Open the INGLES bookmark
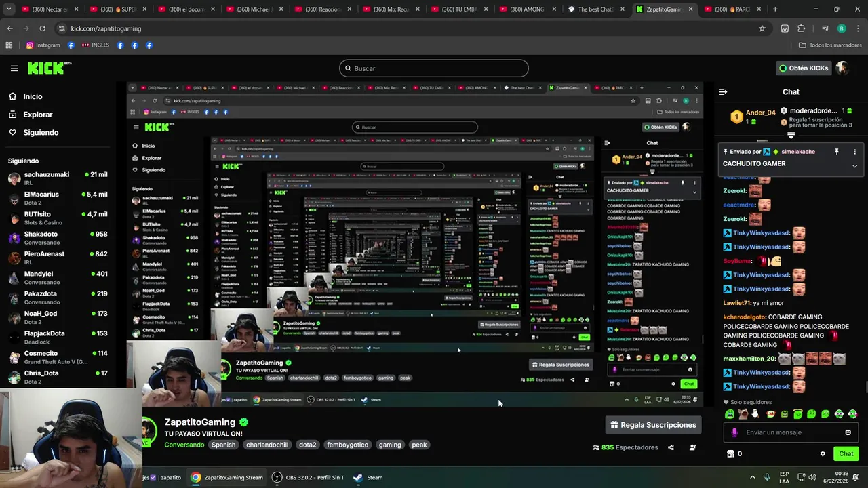The height and width of the screenshot is (488, 868). [95, 45]
